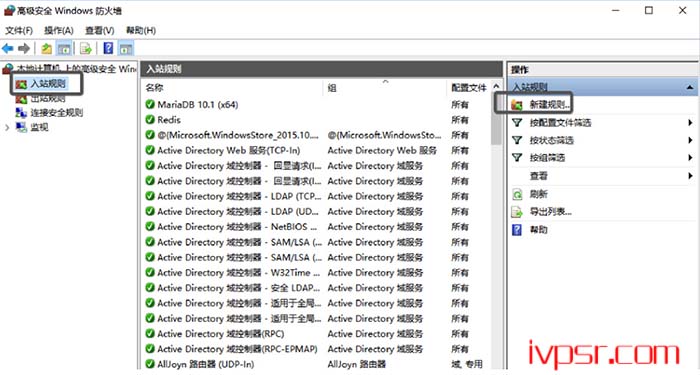Click the 导出列表 icon in actions pane
Image resolution: width=700 pixels, height=375 pixels.
(517, 212)
